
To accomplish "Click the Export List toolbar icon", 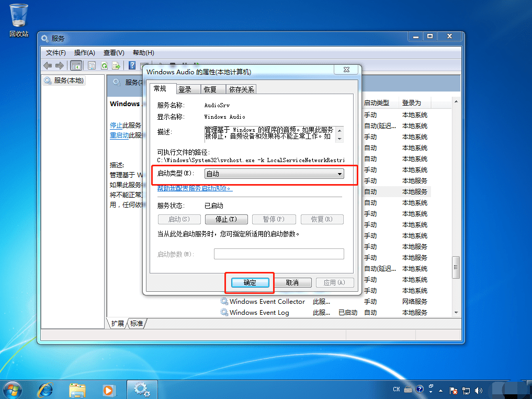I will click(x=117, y=65).
